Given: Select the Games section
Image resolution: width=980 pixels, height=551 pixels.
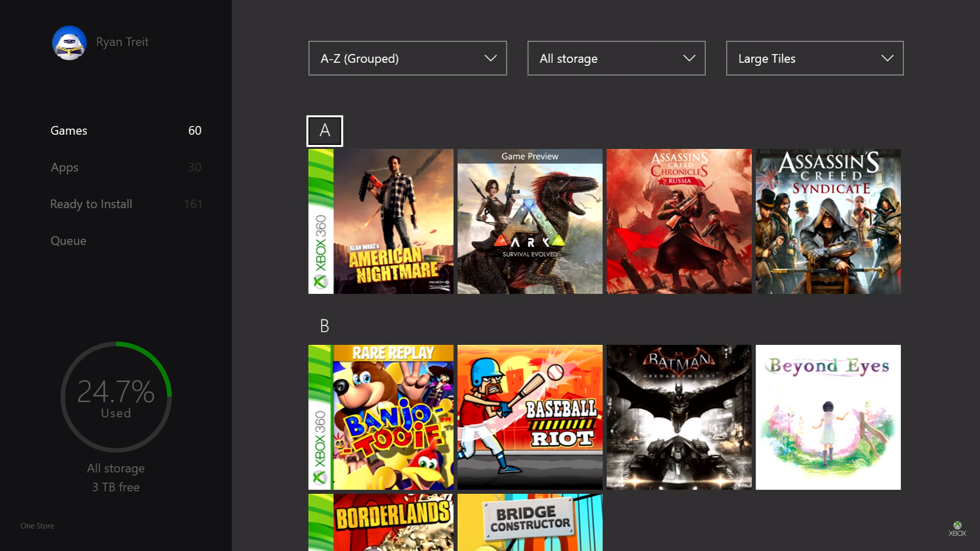Looking at the screenshot, I should click(69, 131).
